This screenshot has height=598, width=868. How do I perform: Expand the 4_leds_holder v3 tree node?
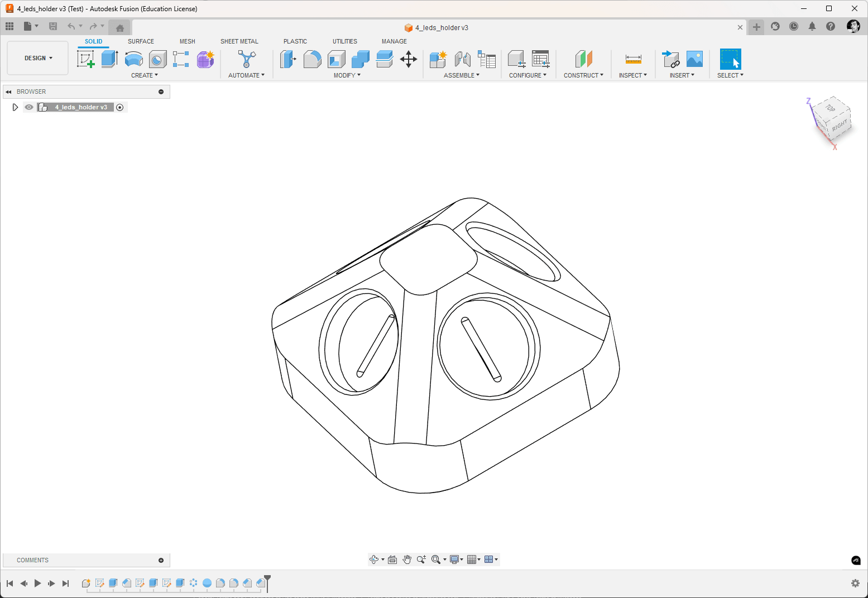15,107
